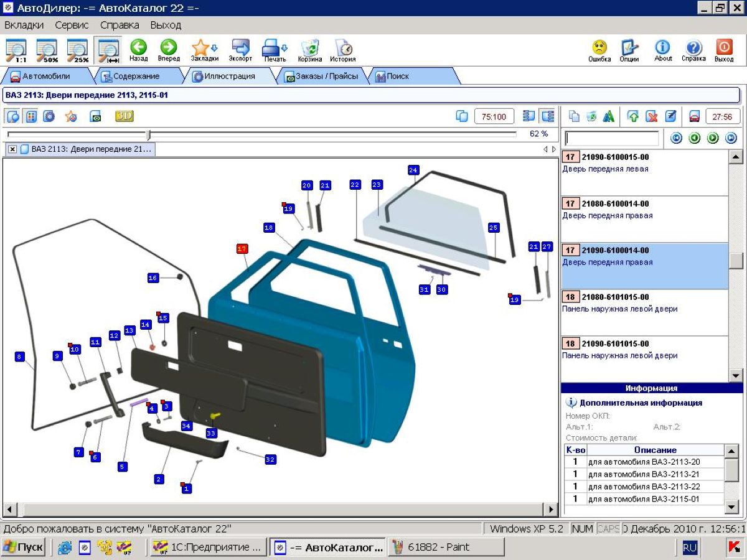
Task: Open the Вкладки menu
Action: tap(24, 25)
